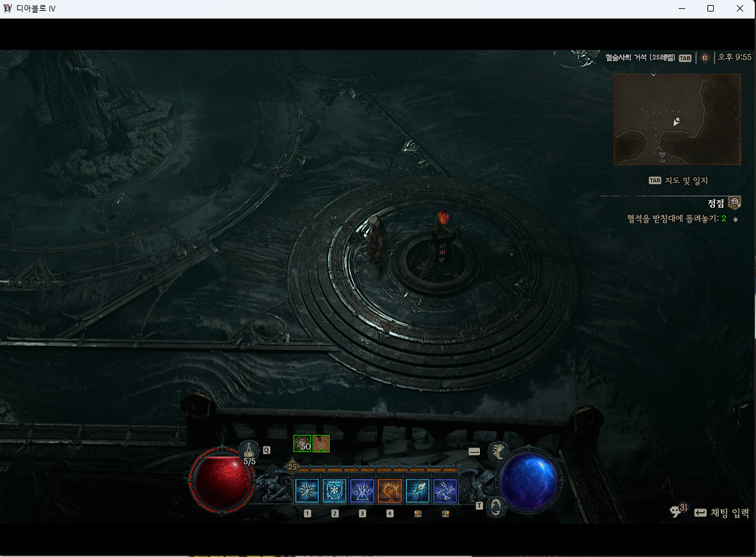Maximize the 디아블로 IV window
Viewport: 756px width, 557px height.
pos(710,8)
